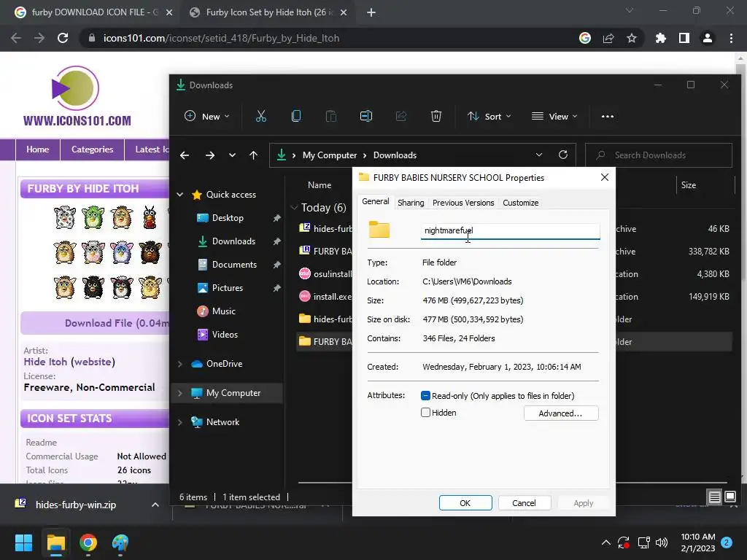Open hides-furby-win.zip download options chevron

155,505
